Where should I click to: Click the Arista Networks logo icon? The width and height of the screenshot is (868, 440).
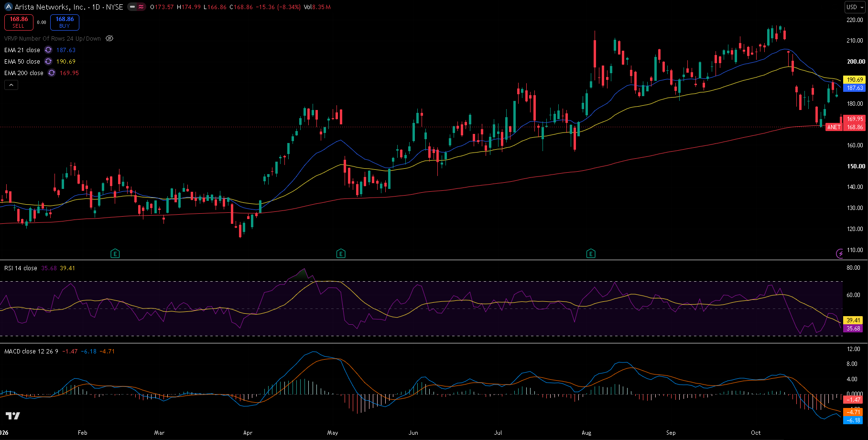point(9,7)
